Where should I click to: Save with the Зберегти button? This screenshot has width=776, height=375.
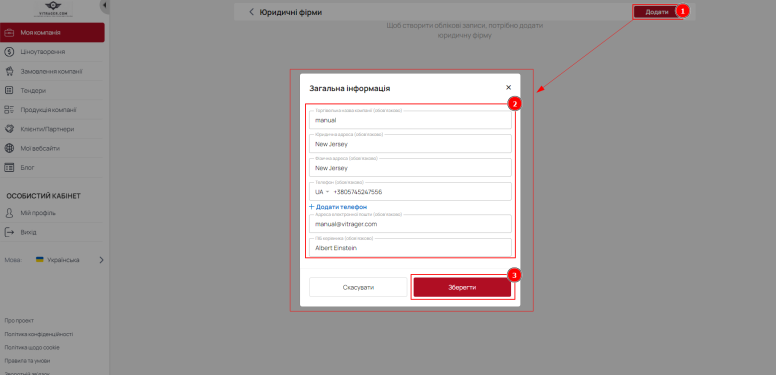[462, 287]
